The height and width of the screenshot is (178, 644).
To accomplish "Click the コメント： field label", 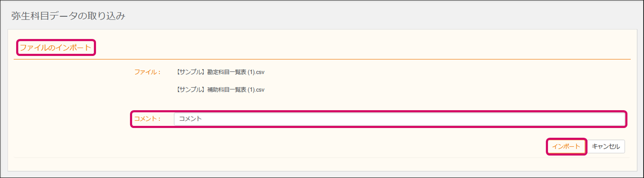I will (147, 119).
